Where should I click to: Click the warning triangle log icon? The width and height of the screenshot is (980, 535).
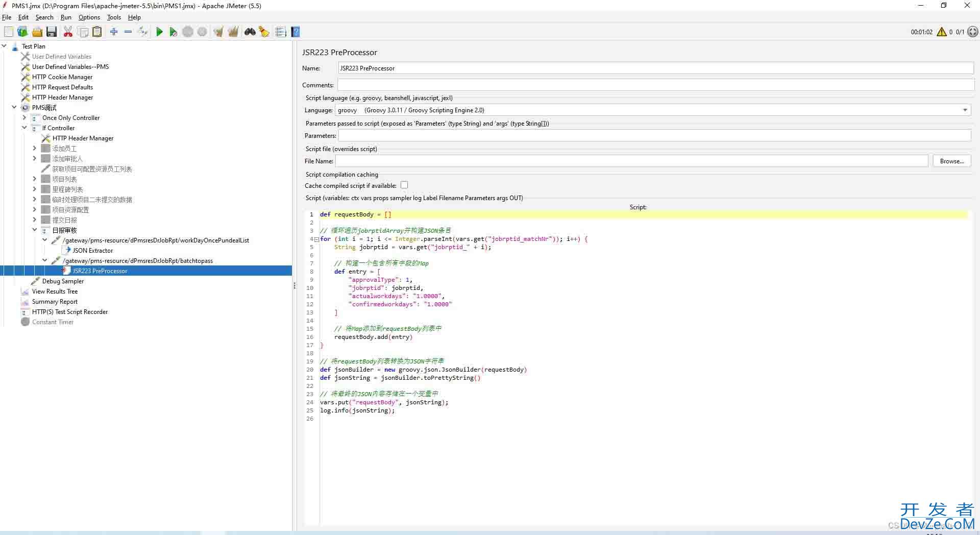click(x=942, y=32)
